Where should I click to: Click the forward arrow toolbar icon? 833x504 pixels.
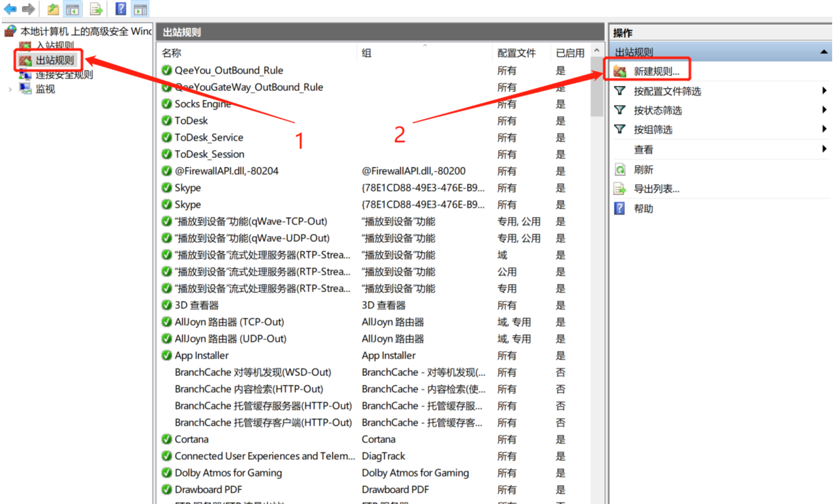[28, 9]
